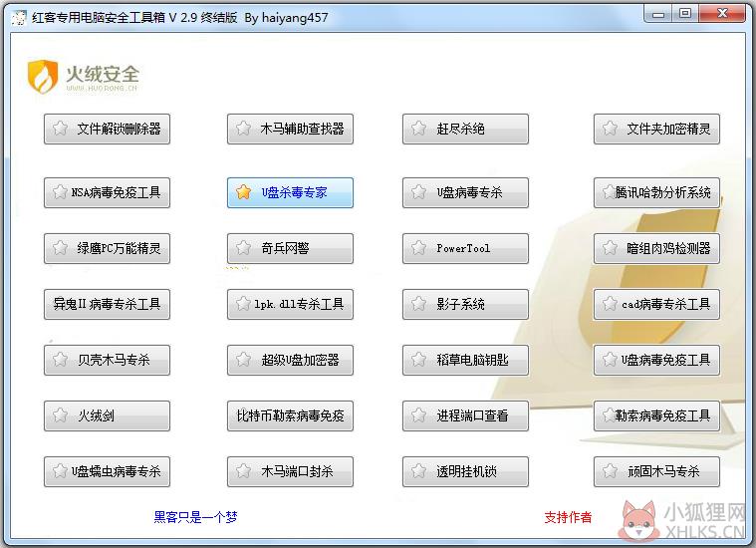Open the 文件解锁删除器 tool

click(x=107, y=129)
